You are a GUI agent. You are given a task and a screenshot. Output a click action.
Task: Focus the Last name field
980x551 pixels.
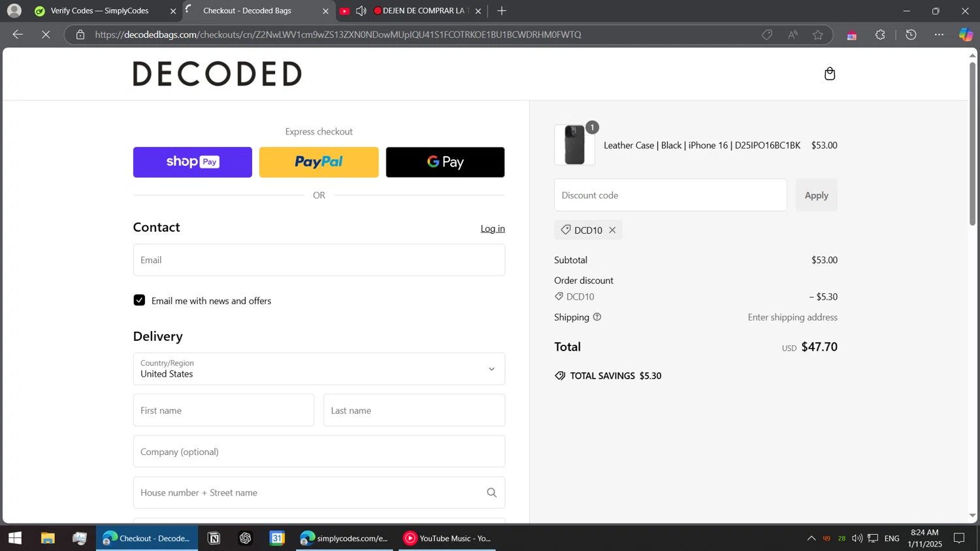coord(414,411)
